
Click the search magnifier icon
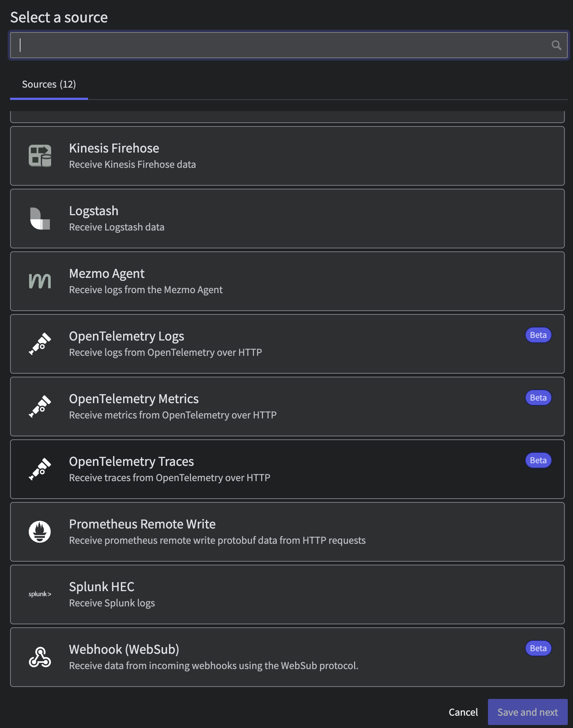(x=556, y=45)
